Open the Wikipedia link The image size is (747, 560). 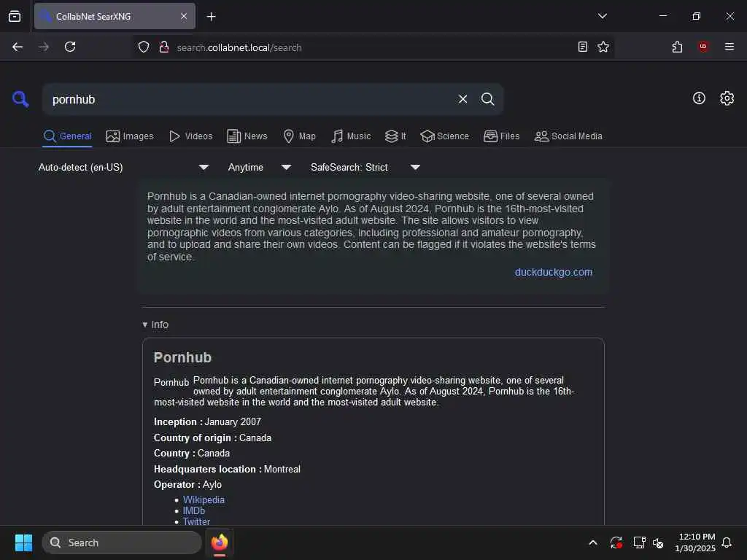(x=204, y=499)
